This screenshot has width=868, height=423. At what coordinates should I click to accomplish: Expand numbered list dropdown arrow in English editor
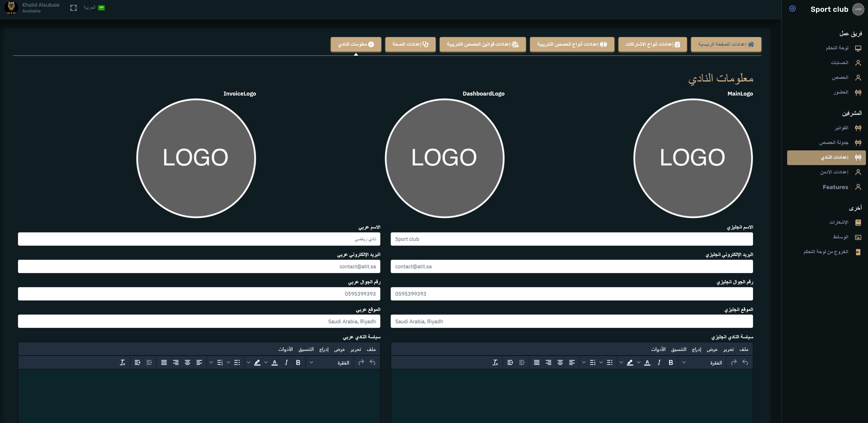[x=584, y=362]
